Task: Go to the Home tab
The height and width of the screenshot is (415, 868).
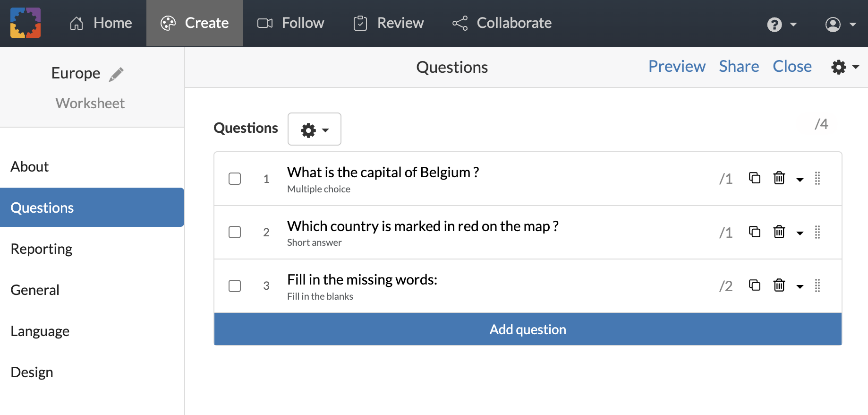Action: [x=101, y=23]
